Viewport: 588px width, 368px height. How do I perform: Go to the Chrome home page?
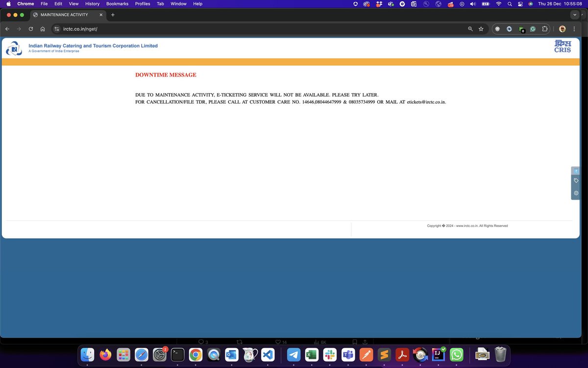[43, 29]
